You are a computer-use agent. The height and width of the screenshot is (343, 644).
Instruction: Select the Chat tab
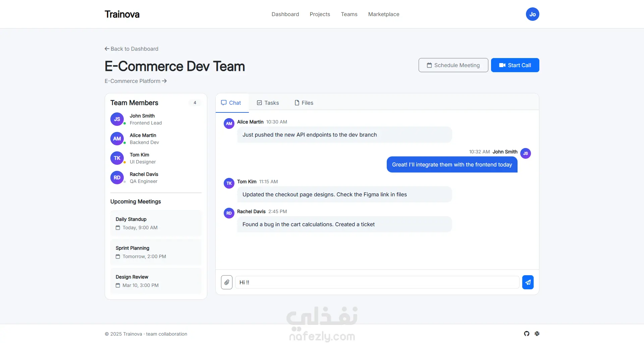pos(231,103)
